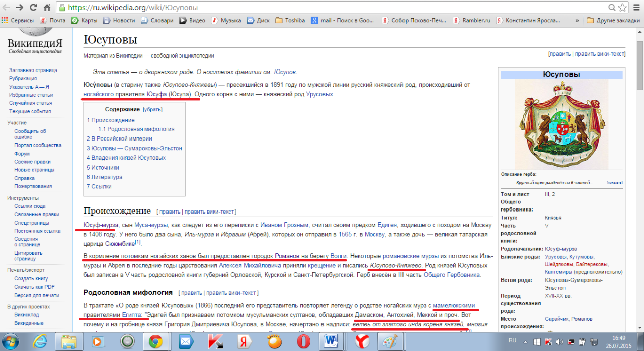Open the Музыка bookmark
Image resolution: width=644 pixels, height=351 pixels.
(x=226, y=20)
